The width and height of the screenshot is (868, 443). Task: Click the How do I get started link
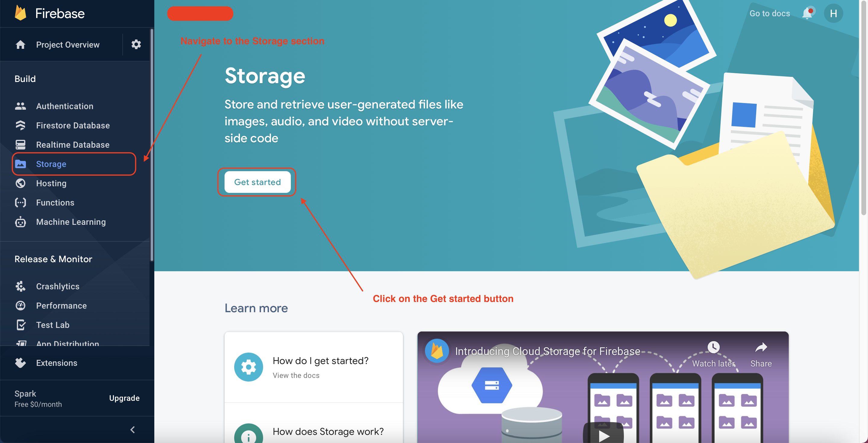(x=320, y=360)
